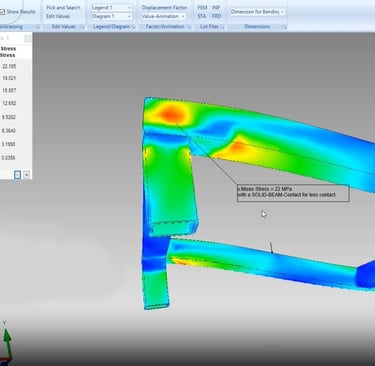Open the STA list file
The width and height of the screenshot is (375, 366).
coord(202,16)
